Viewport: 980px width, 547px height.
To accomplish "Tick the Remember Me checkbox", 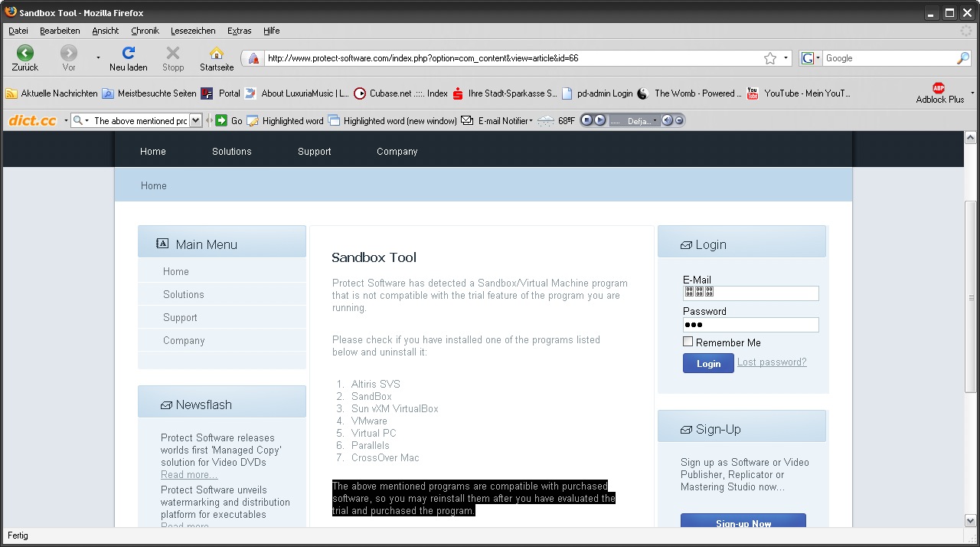I will click(x=688, y=342).
